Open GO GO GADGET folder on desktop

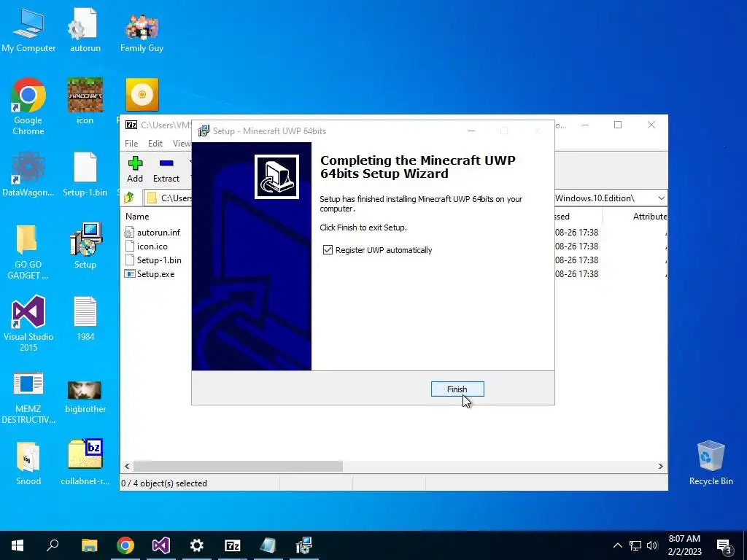[28, 252]
